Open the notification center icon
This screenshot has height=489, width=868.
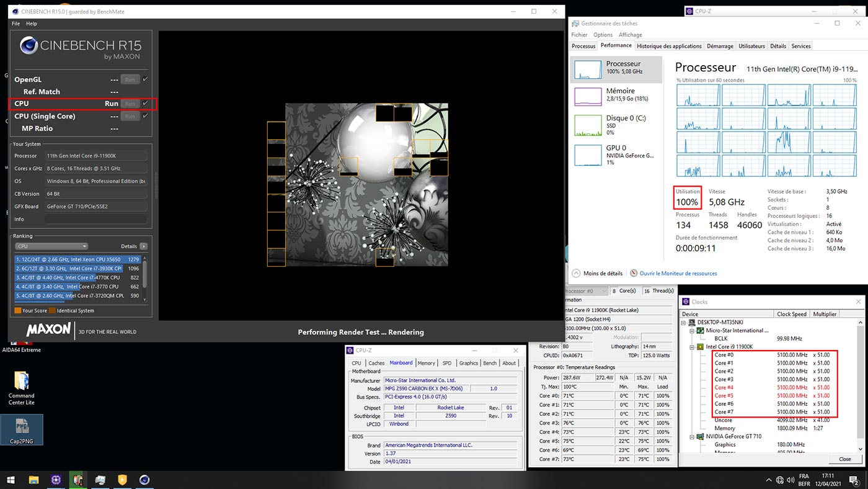point(855,480)
